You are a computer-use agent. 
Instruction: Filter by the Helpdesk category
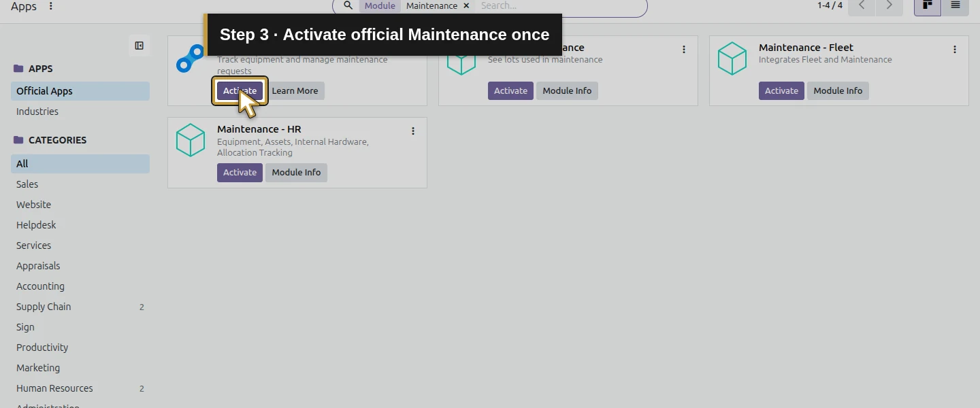(x=80, y=225)
